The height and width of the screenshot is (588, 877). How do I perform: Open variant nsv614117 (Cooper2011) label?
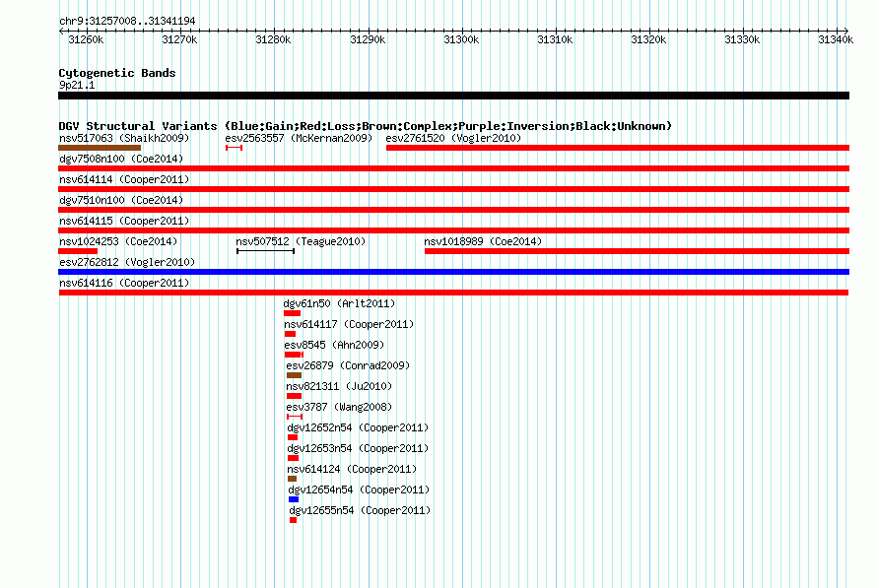click(349, 324)
